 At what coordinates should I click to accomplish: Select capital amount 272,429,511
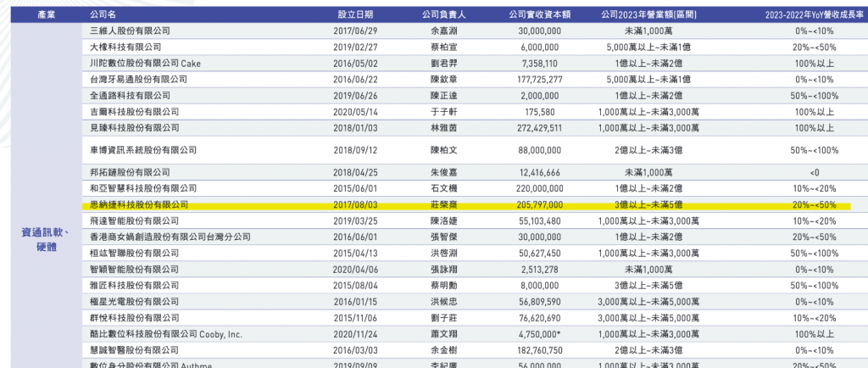[540, 128]
